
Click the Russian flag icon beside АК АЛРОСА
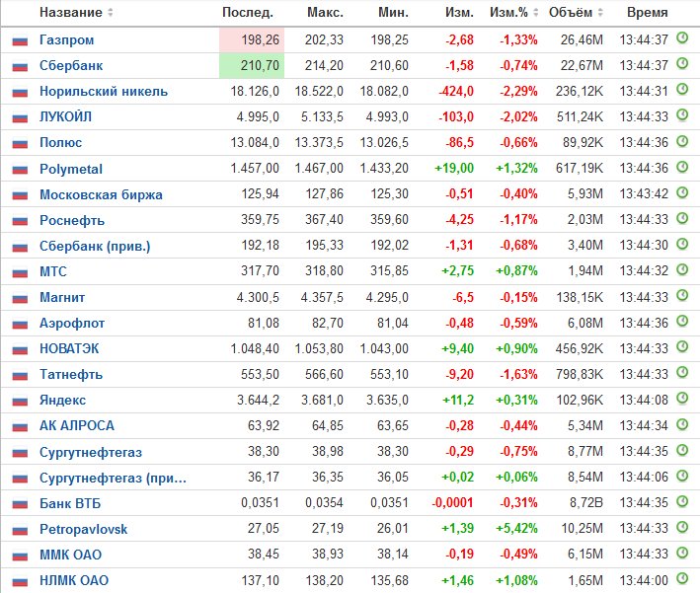(x=20, y=427)
